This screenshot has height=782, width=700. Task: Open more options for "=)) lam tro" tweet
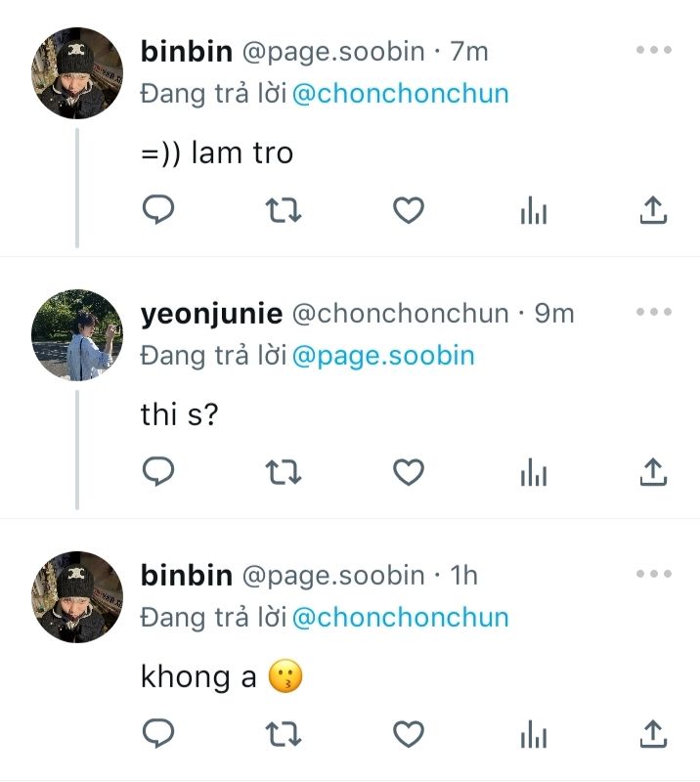[653, 51]
